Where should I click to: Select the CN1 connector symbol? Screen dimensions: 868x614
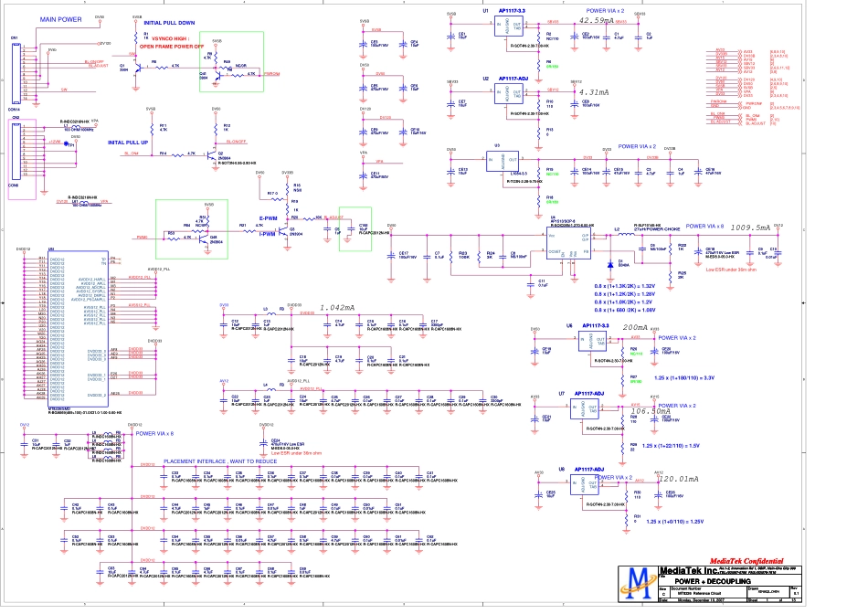coord(16,72)
